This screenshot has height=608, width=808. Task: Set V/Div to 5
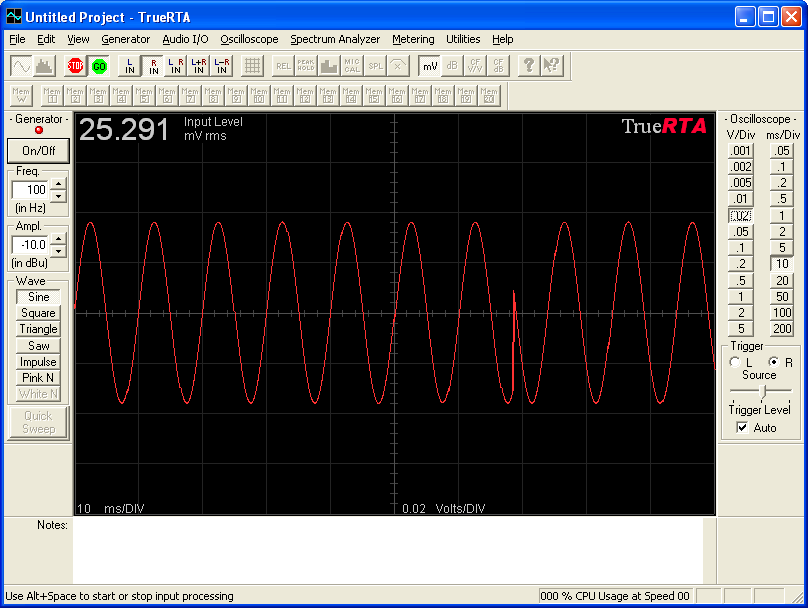[x=741, y=328]
